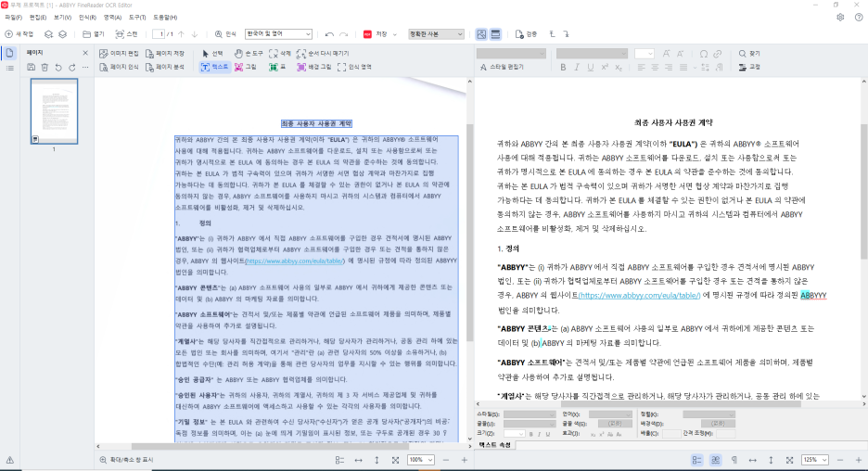Open the OCR language dropdown 한국어 및 영어
Image resolution: width=868 pixels, height=471 pixels.
click(278, 34)
